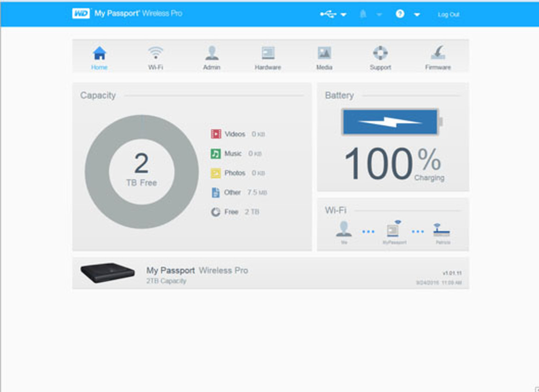Click the alerts bell icon
Screen dimensions: 539x392
coord(363,14)
